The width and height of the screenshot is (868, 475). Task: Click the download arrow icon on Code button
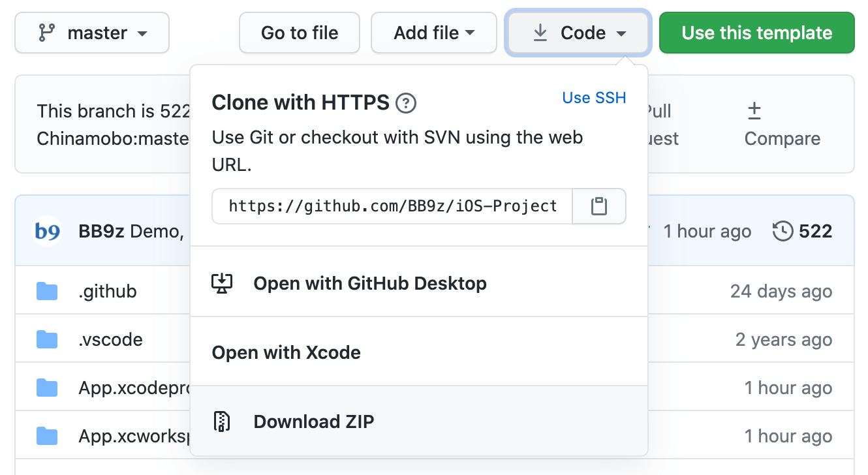[540, 33]
